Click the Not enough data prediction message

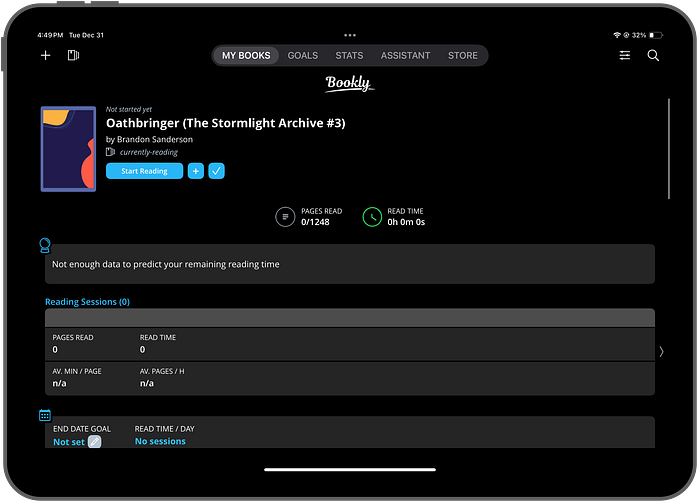pyautogui.click(x=166, y=264)
